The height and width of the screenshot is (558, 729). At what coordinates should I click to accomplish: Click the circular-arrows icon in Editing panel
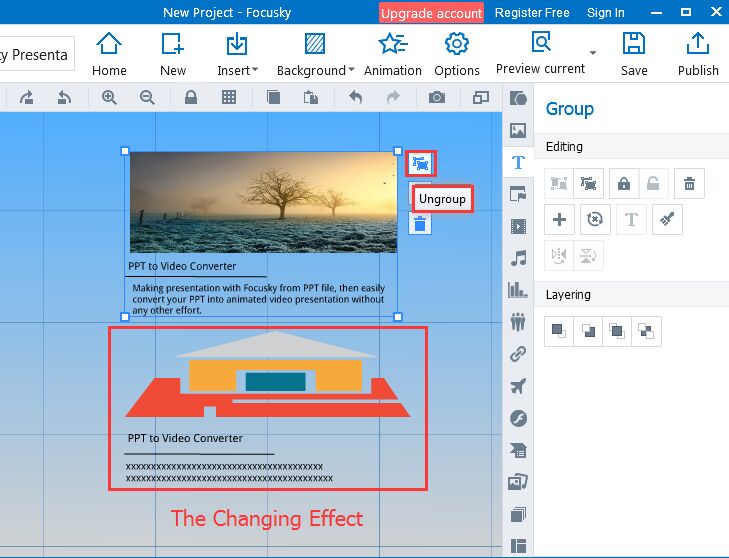(x=595, y=219)
